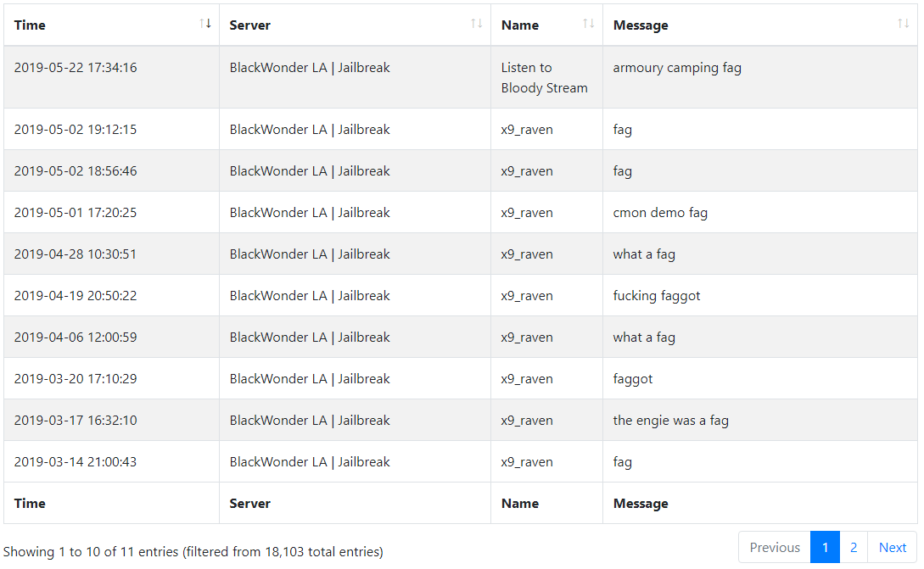Click the Name column header text
Viewport: 924px width, 569px height.
click(520, 25)
